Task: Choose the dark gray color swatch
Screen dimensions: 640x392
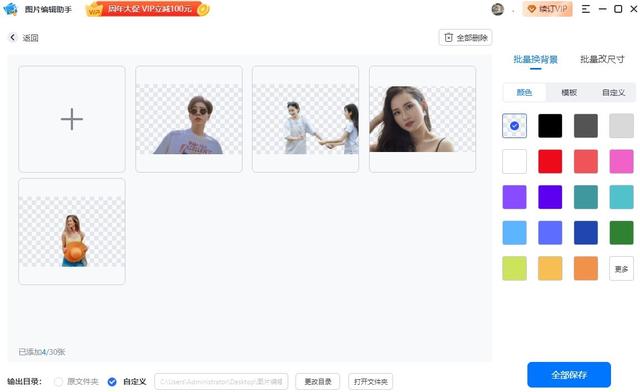Action: [x=586, y=126]
